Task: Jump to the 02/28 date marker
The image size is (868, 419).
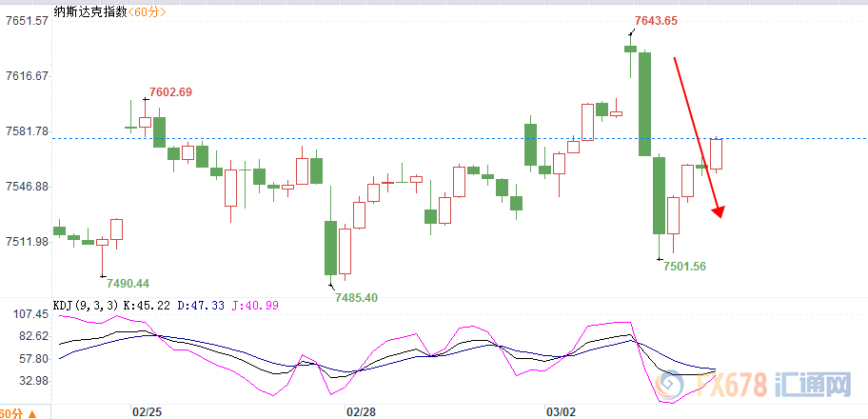Action: coord(360,412)
